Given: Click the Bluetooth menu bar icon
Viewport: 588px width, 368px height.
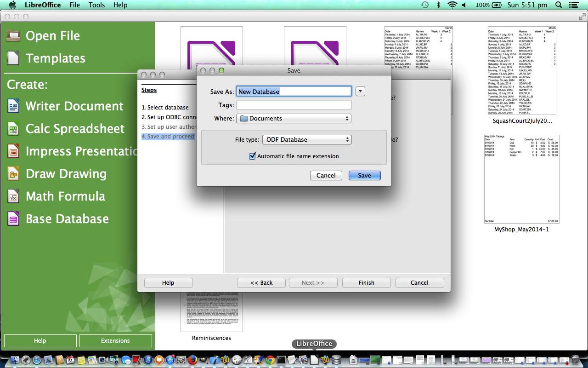Looking at the screenshot, I should click(x=439, y=5).
